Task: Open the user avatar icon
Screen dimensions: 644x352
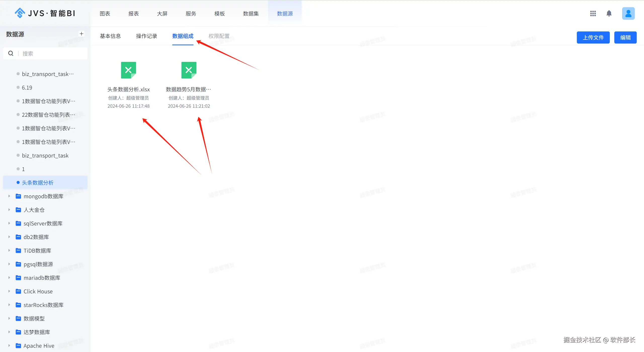Action: (628, 13)
